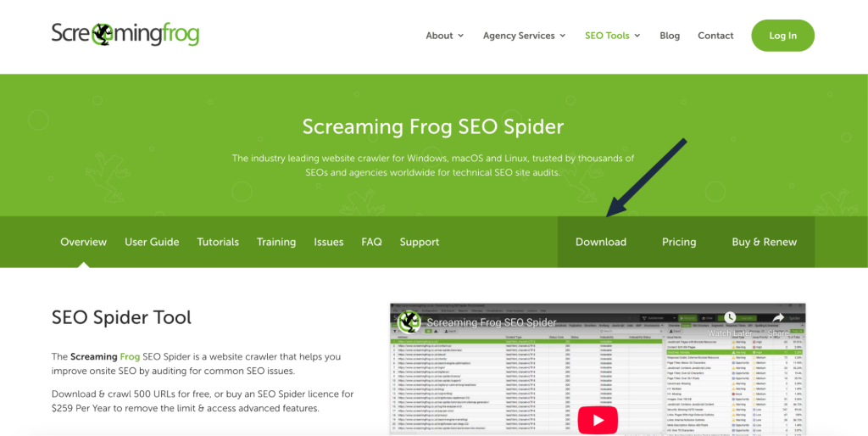The height and width of the screenshot is (436, 868).
Task: View the Issues tab
Action: click(329, 242)
